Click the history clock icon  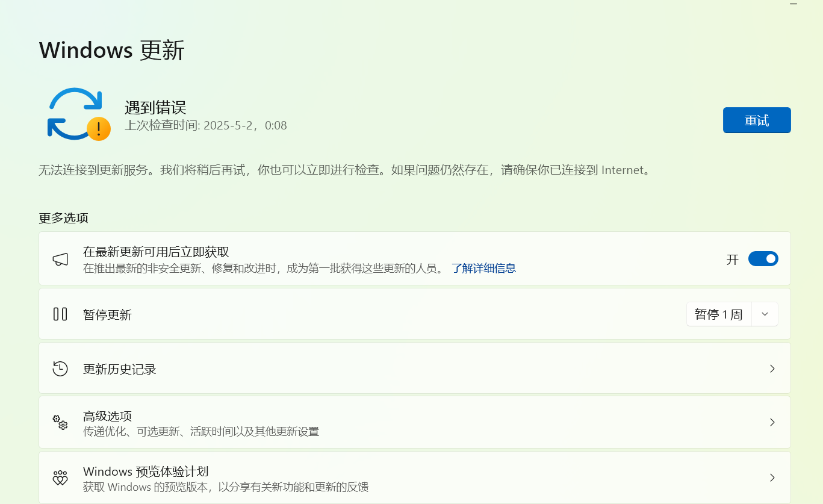[60, 369]
